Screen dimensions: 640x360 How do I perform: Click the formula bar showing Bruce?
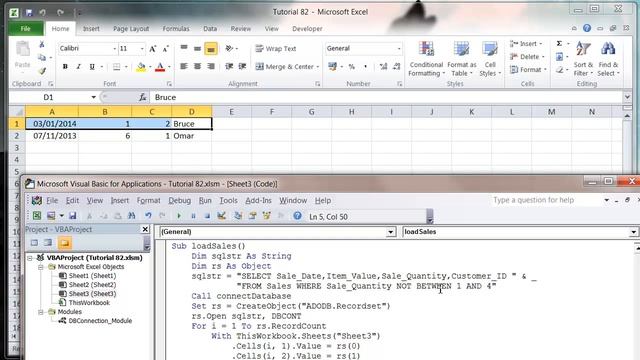click(386, 97)
